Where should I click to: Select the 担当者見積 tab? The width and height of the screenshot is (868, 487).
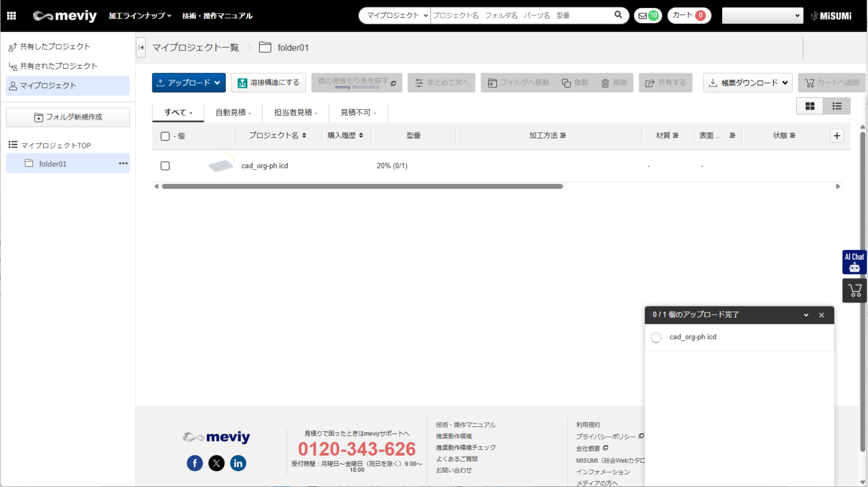tap(295, 113)
